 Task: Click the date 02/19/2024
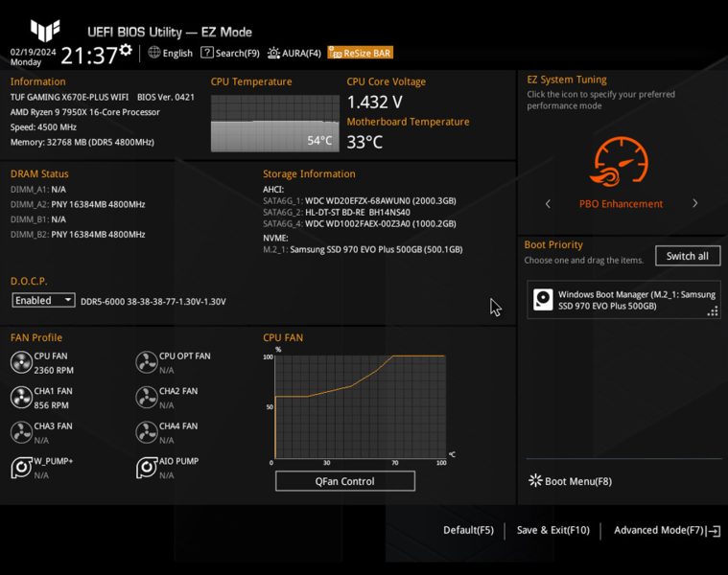pyautogui.click(x=33, y=52)
